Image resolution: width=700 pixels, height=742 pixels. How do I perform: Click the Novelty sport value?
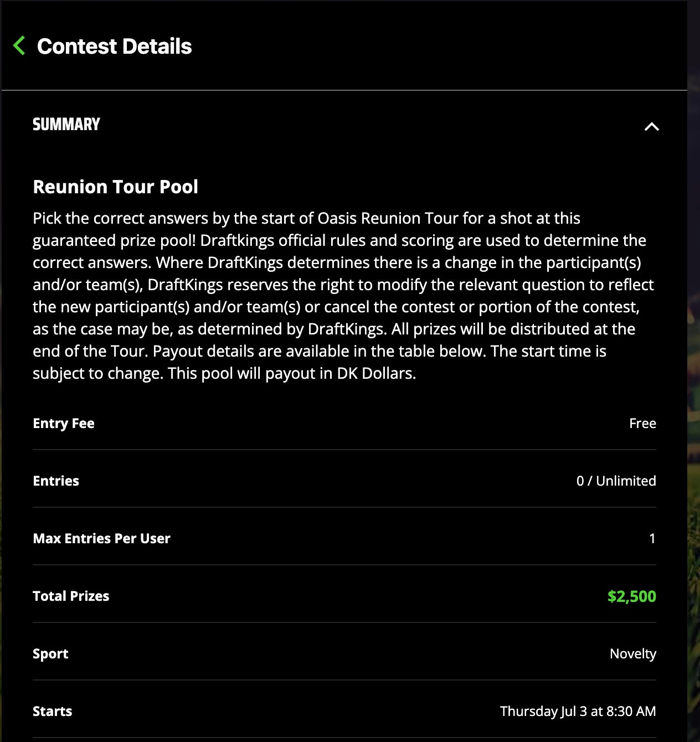(632, 654)
